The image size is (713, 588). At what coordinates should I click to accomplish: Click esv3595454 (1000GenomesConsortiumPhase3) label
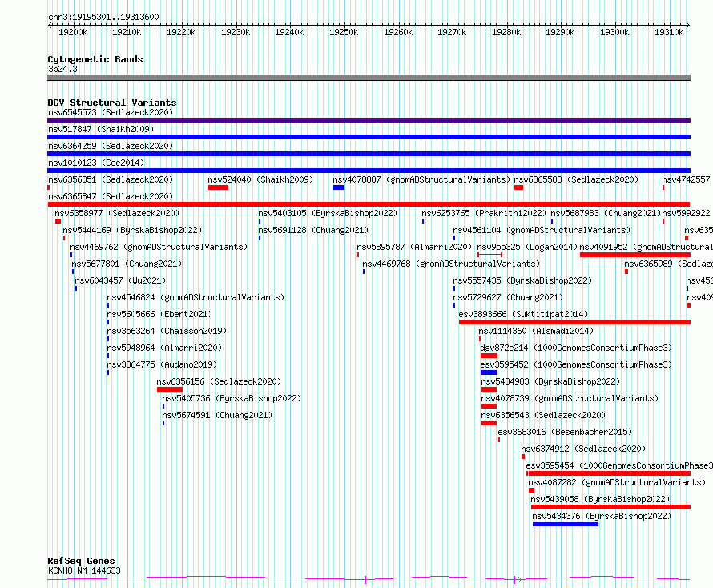tap(619, 465)
